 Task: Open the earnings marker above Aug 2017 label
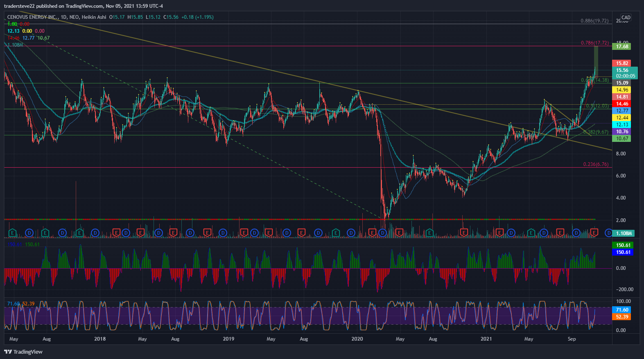tap(45, 233)
